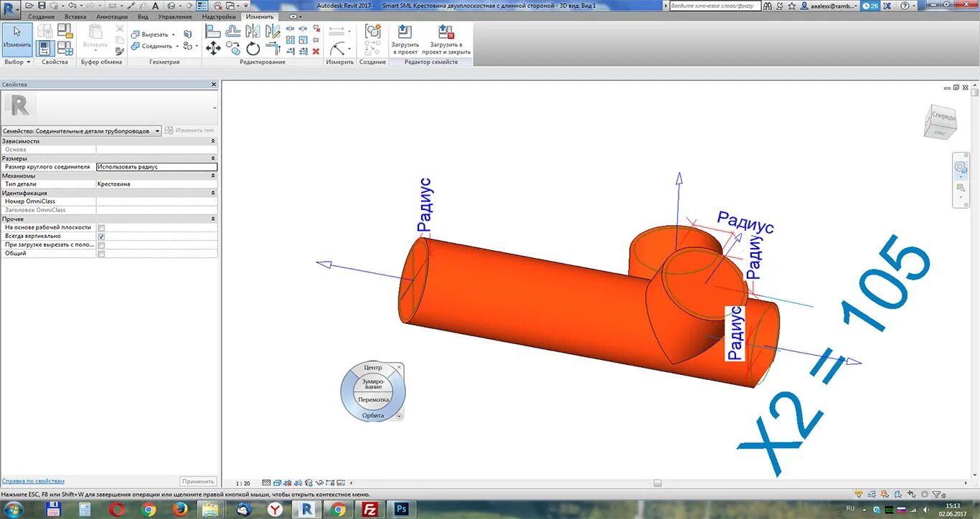Click the Орбита segment of navigation wheel
Viewport: 980px width, 519px height.
point(373,415)
